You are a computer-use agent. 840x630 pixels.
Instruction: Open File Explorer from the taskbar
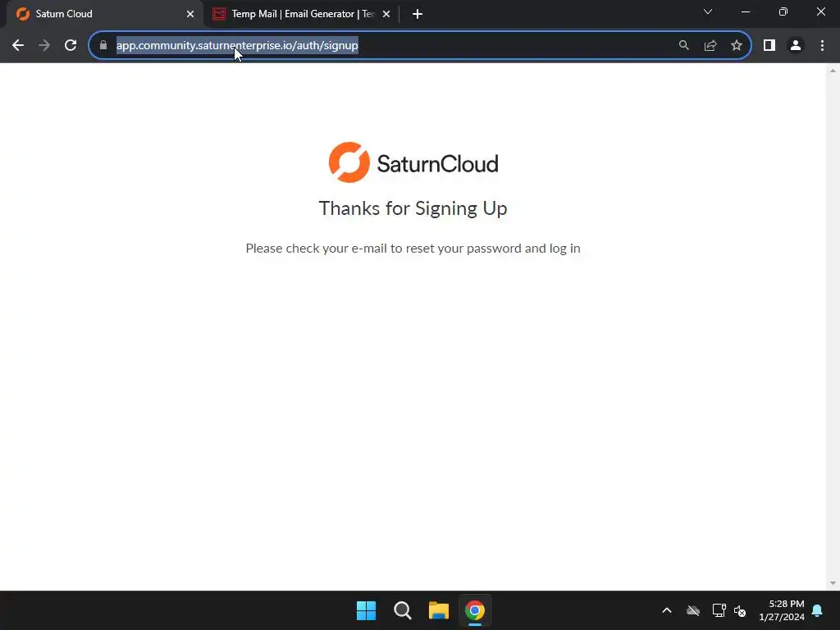coord(438,610)
